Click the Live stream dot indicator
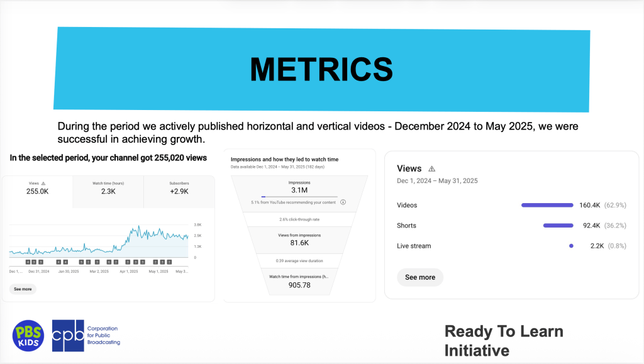Image resolution: width=644 pixels, height=364 pixels. coord(571,246)
